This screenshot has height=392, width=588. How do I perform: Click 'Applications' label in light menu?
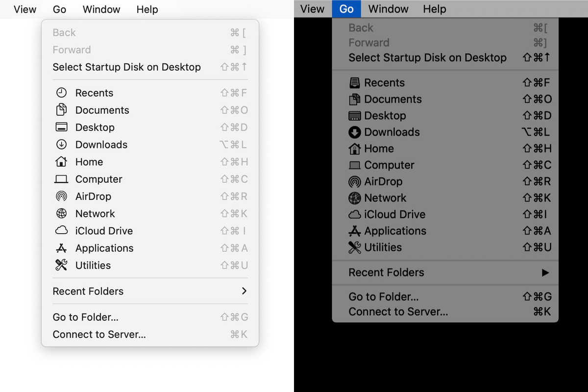click(104, 248)
